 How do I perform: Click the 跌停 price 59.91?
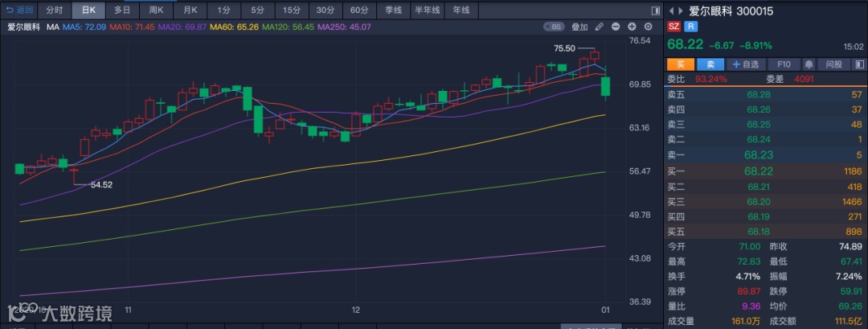pos(851,291)
